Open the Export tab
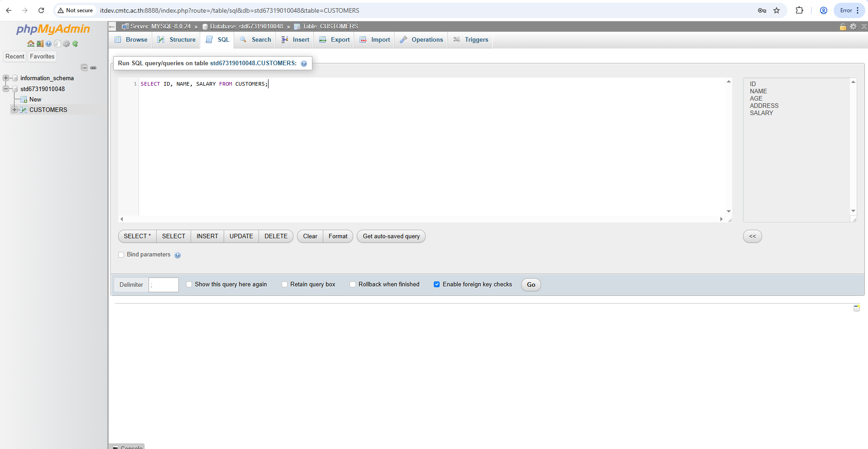868x449 pixels. (335, 40)
